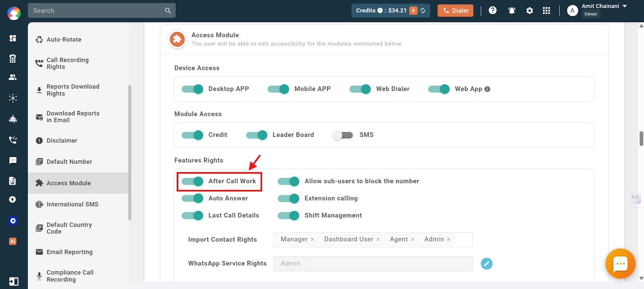Screen dimensions: 644x289
Task: Open the settings gear in top bar
Action: pos(530,11)
